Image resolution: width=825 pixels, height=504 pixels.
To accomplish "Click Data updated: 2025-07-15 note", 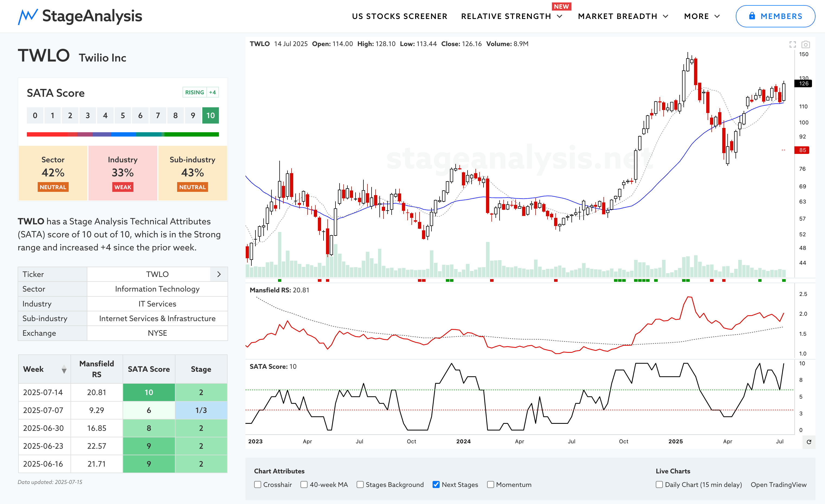I will coord(50,482).
